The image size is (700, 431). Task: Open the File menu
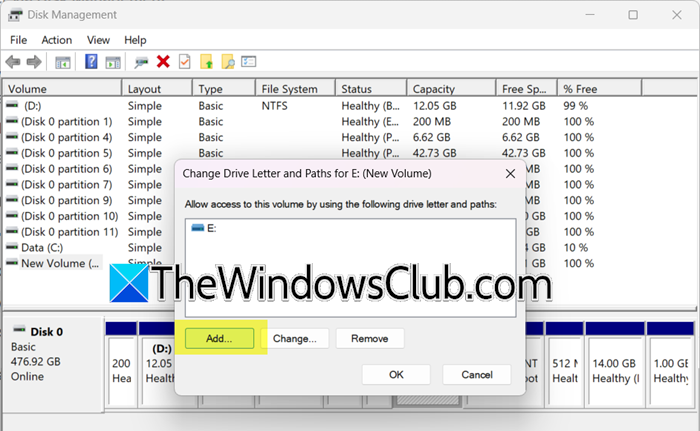(x=18, y=40)
